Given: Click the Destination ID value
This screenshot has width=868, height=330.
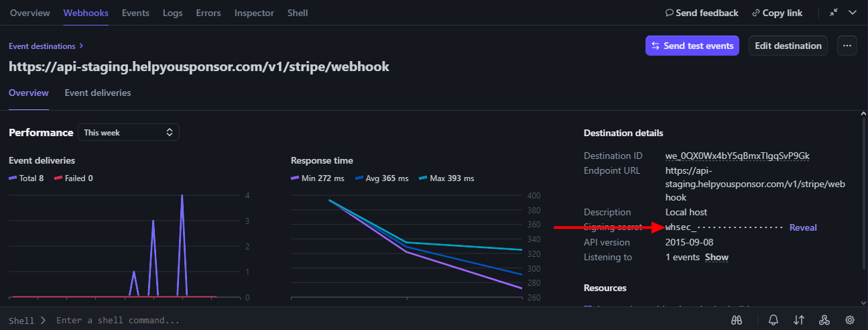Looking at the screenshot, I should 737,156.
